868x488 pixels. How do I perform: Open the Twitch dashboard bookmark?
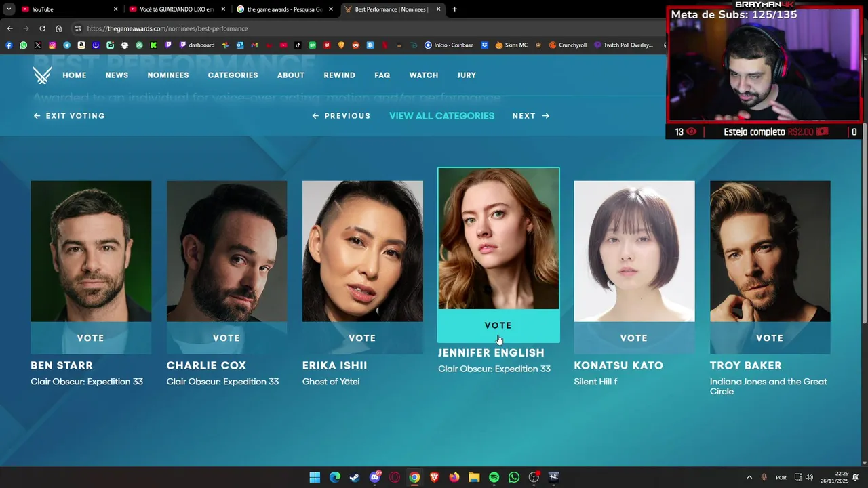click(197, 45)
